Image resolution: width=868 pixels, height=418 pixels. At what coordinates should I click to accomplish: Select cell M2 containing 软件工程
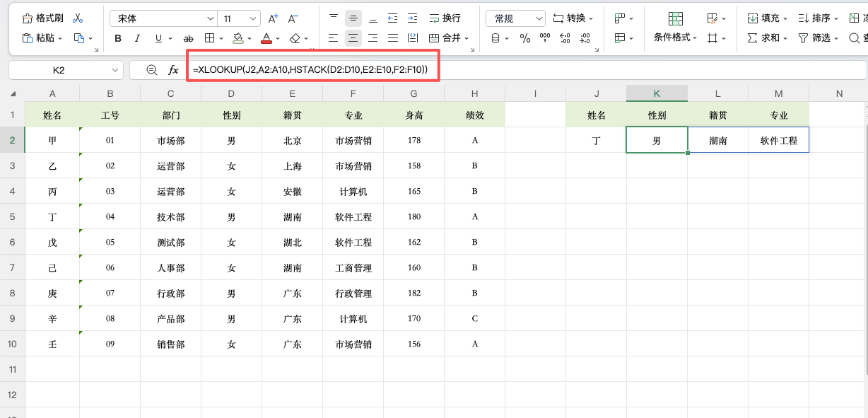tap(779, 141)
